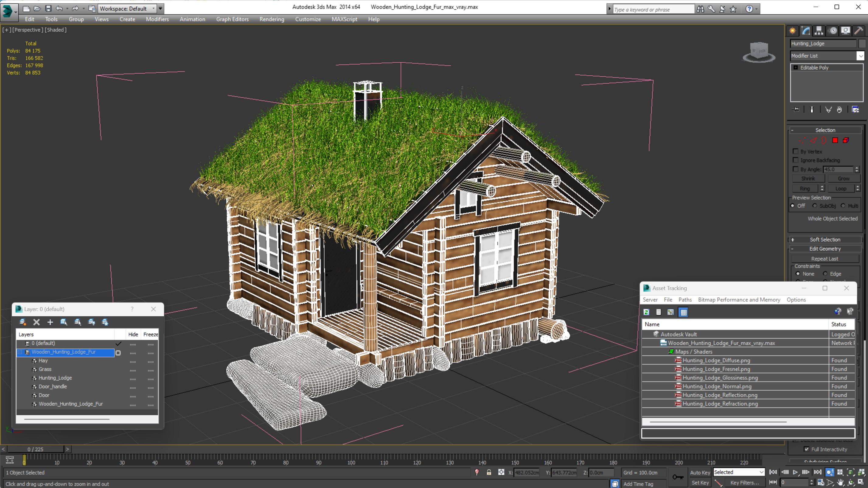Select Off preview selection radio

(x=793, y=206)
